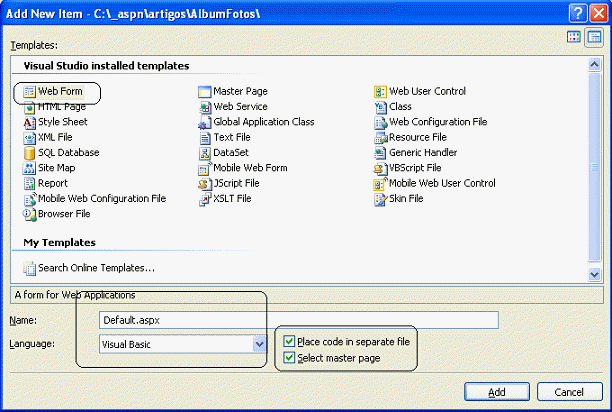Select the Resource File template icon
The image size is (612, 412).
pos(380,138)
